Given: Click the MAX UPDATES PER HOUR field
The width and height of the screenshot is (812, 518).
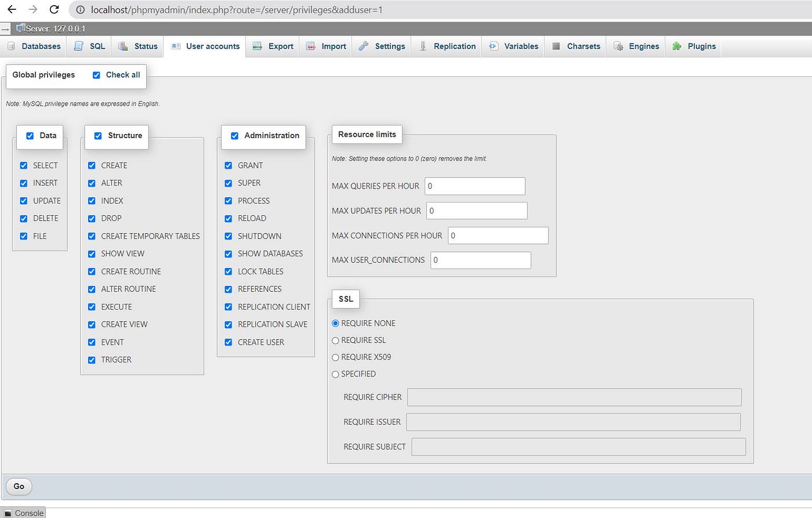Looking at the screenshot, I should click(x=477, y=211).
